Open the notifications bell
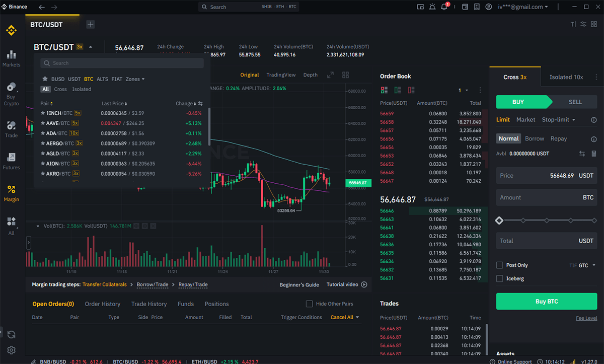This screenshot has height=364, width=604. coord(444,7)
